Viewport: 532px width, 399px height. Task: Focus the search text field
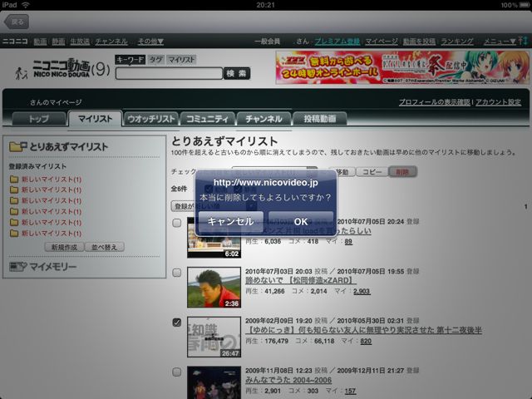(169, 73)
